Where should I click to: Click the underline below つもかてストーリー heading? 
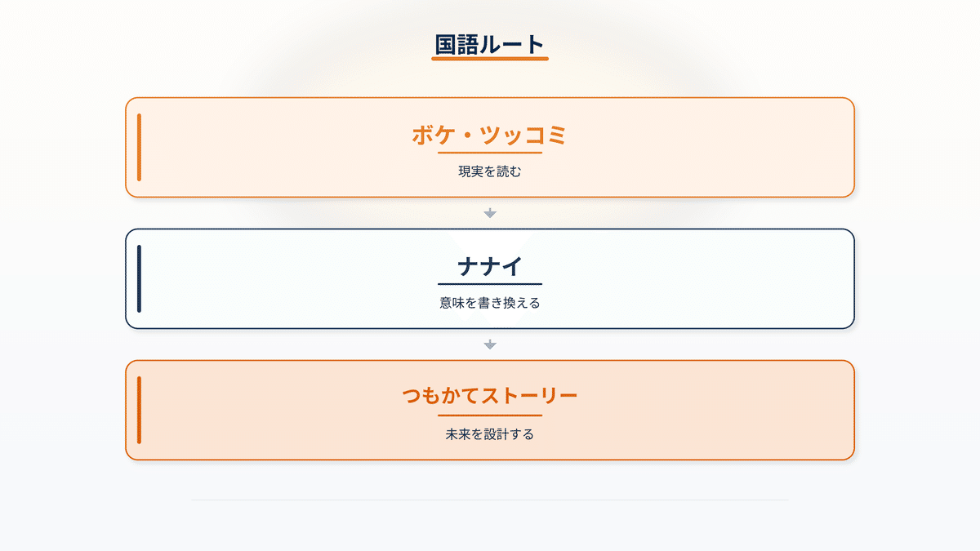point(490,415)
